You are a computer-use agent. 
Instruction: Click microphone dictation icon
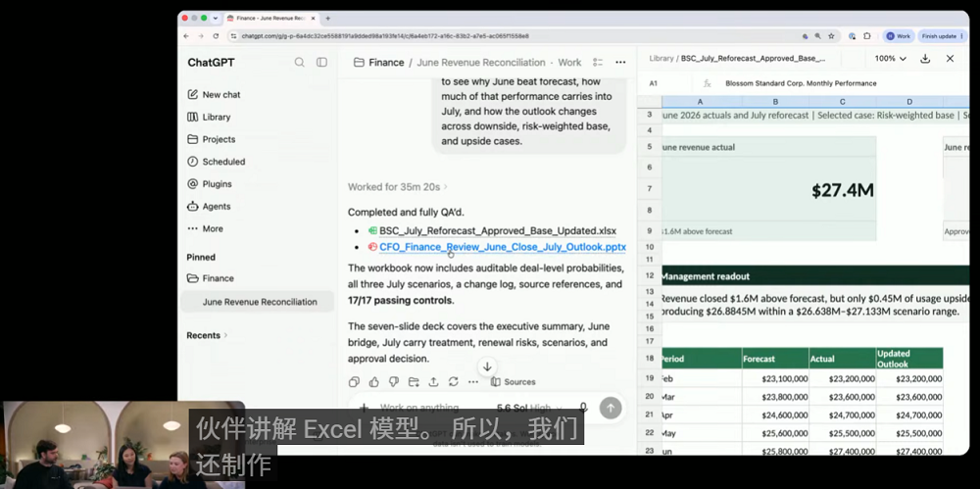(x=583, y=408)
